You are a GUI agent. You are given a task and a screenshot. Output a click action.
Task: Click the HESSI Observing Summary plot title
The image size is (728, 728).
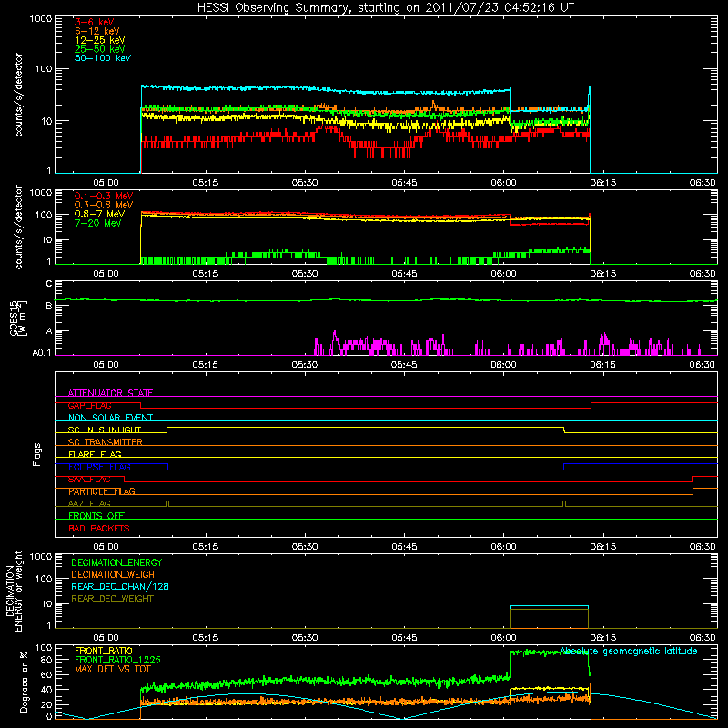tap(385, 8)
